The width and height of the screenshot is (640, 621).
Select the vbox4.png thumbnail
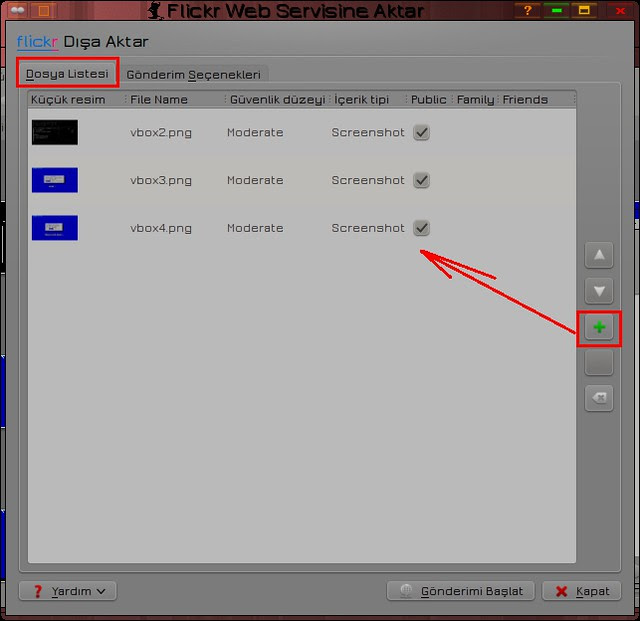(x=55, y=228)
